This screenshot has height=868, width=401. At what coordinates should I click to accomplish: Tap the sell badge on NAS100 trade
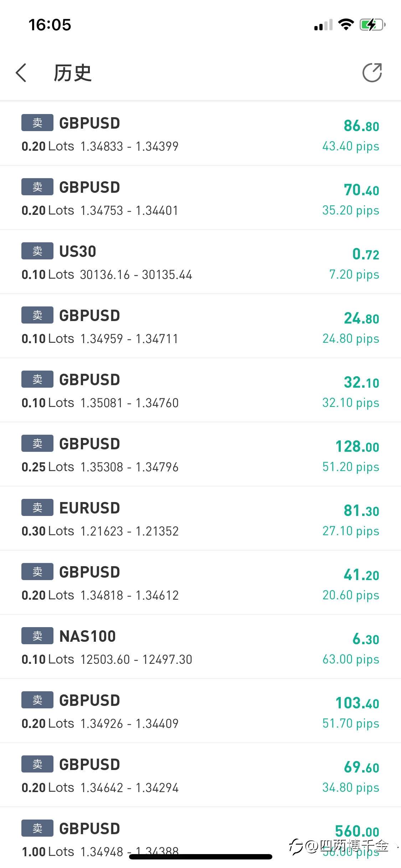[37, 636]
